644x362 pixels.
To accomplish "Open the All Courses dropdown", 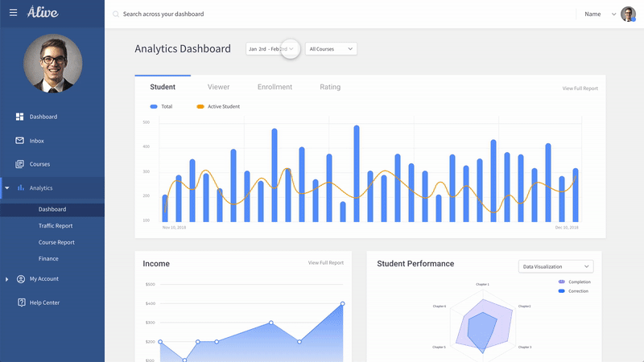I will (x=331, y=49).
